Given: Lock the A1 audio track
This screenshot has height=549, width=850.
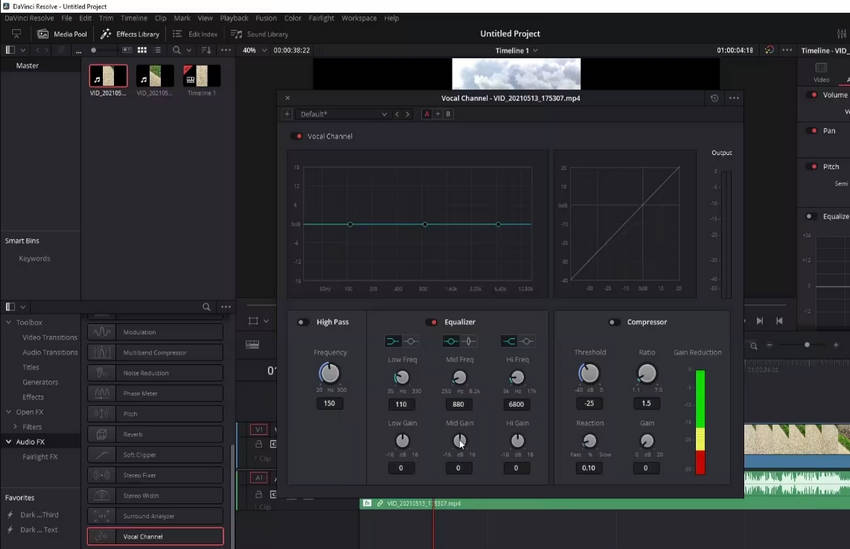Looking at the screenshot, I should click(259, 494).
